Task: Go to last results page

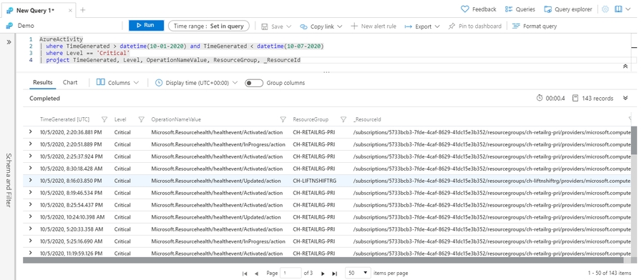Action: click(334, 273)
